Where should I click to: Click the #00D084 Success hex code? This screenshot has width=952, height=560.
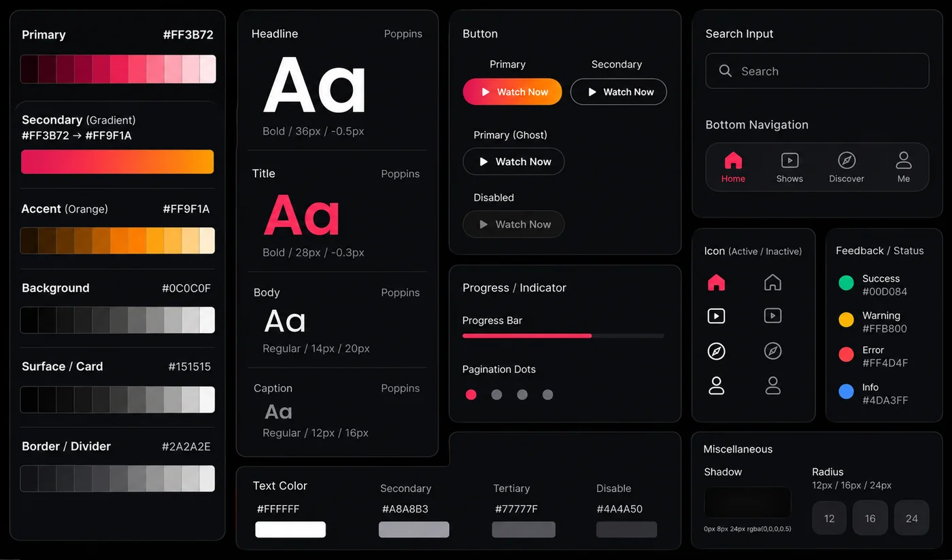pyautogui.click(x=885, y=292)
